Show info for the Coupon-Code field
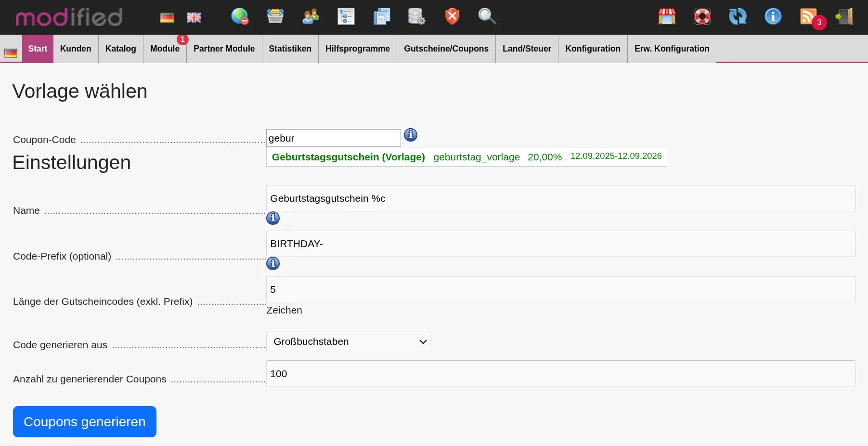This screenshot has height=446, width=868. coord(410,135)
